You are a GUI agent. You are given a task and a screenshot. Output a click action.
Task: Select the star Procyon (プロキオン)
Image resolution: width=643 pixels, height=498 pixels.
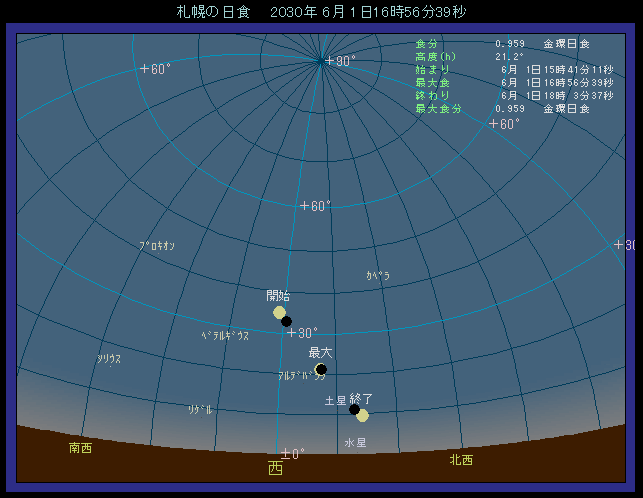click(157, 245)
